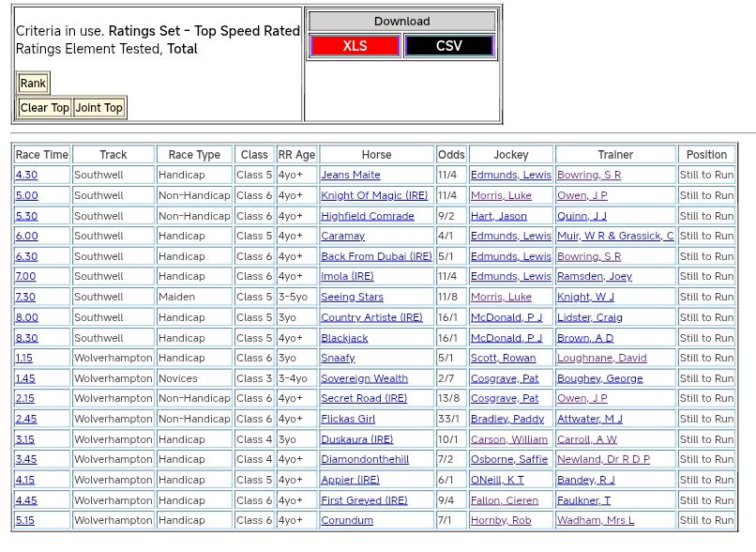Image resolution: width=756 pixels, height=552 pixels.
Task: Click the 1.15 Wolverhampton race time link
Action: click(24, 359)
